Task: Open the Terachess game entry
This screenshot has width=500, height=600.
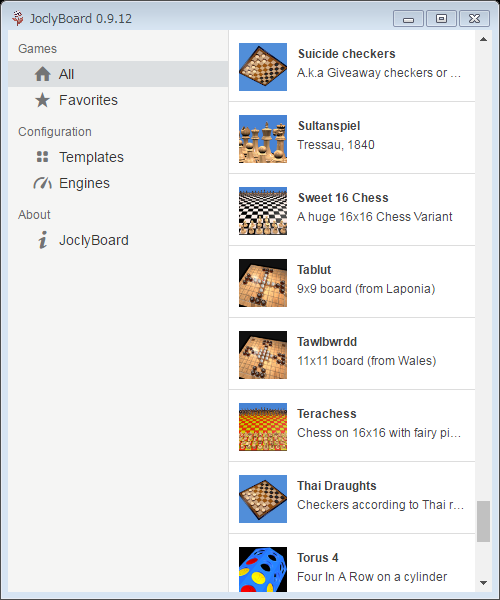Action: point(352,426)
